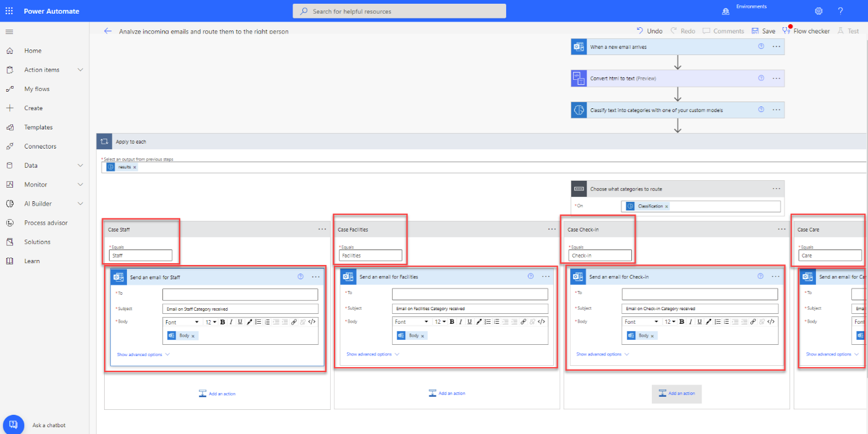
Task: Toggle bold formatting in Staff email body
Action: [x=222, y=321]
